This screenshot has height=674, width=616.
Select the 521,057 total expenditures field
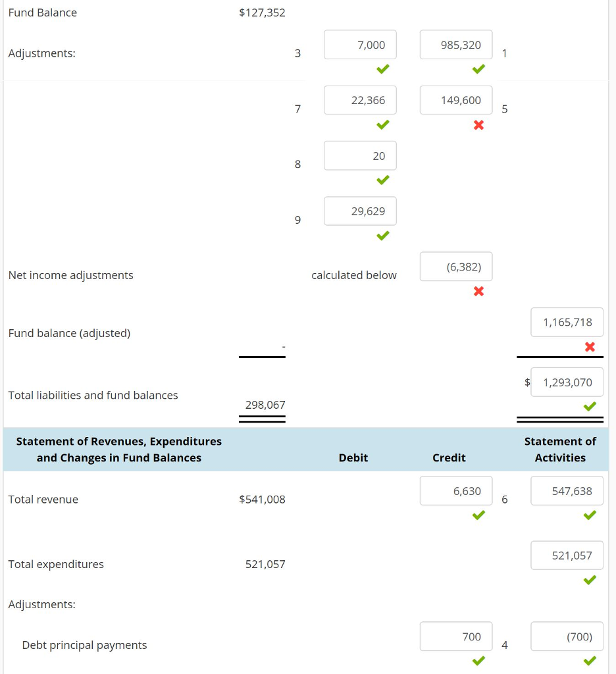point(567,555)
